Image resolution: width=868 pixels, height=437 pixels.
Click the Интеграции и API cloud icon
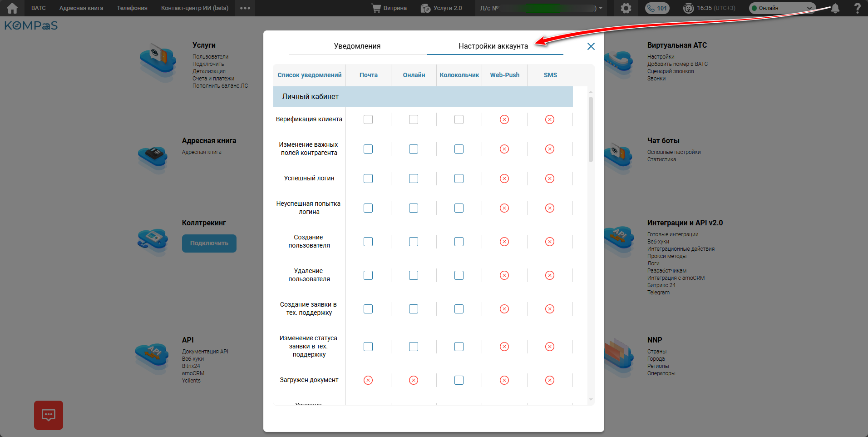click(619, 241)
